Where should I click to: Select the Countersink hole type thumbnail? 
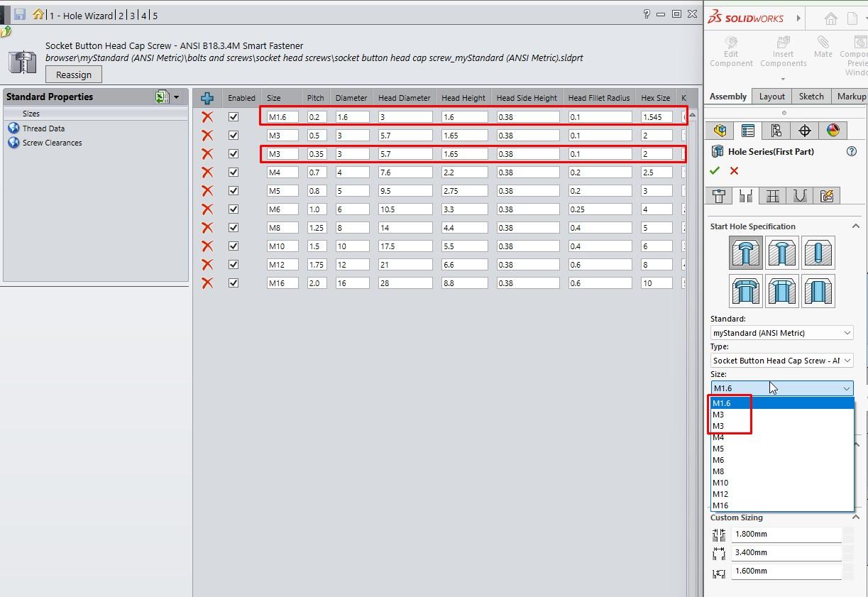782,253
